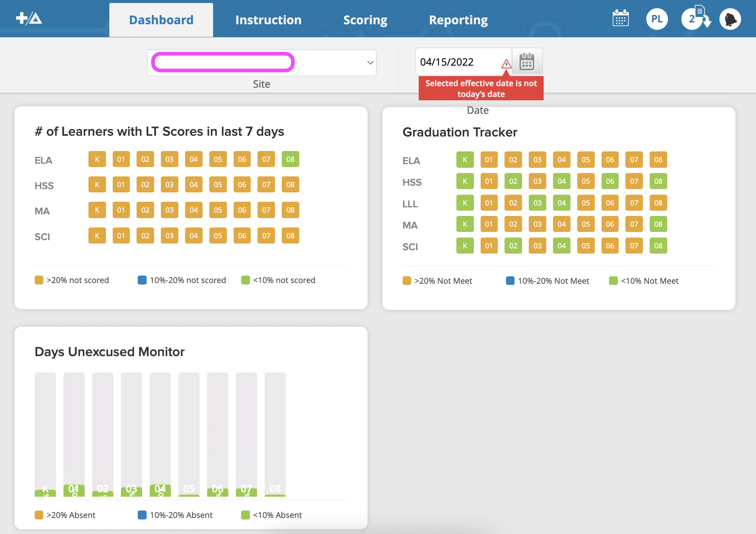Open the Reporting tab
Image resolution: width=756 pixels, height=534 pixels.
tap(458, 20)
